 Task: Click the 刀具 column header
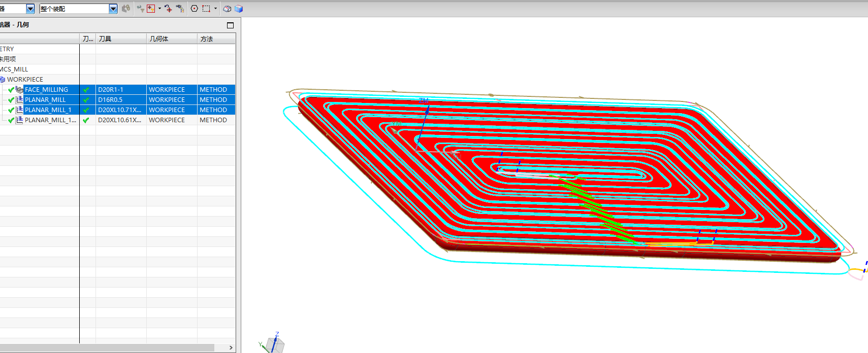pyautogui.click(x=121, y=39)
